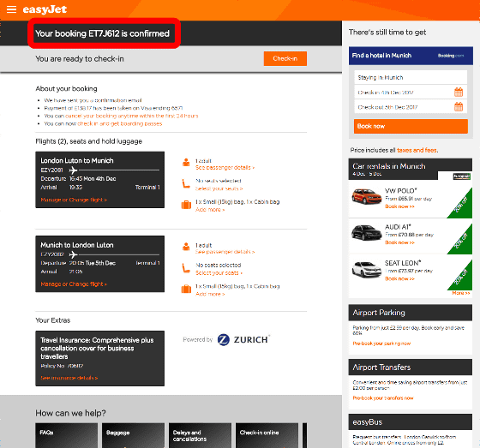Open cancel your booking within 24 hours link

click(132, 116)
